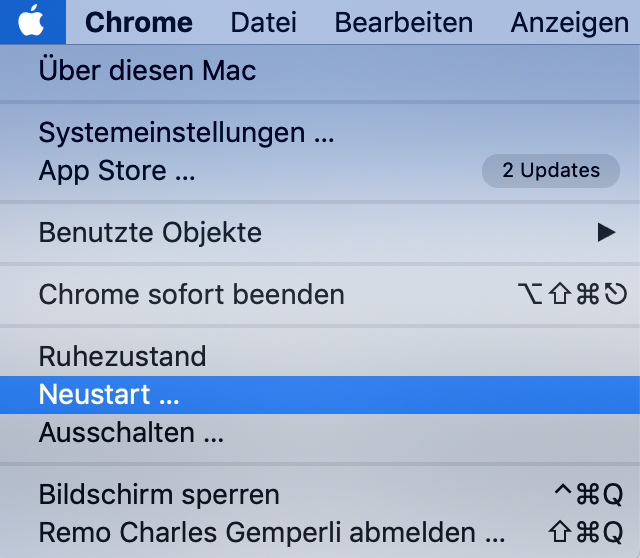Choose Chrome sofort beenden

click(x=320, y=295)
